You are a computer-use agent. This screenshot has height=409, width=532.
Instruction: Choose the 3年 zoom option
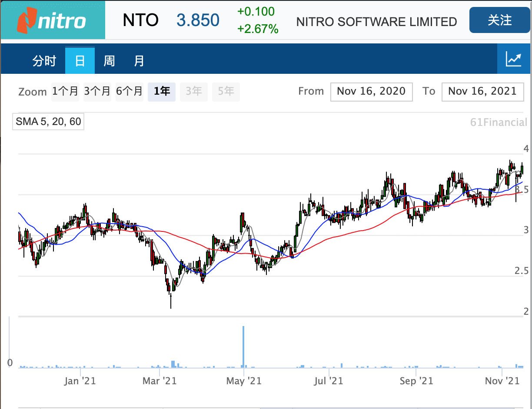pos(194,92)
